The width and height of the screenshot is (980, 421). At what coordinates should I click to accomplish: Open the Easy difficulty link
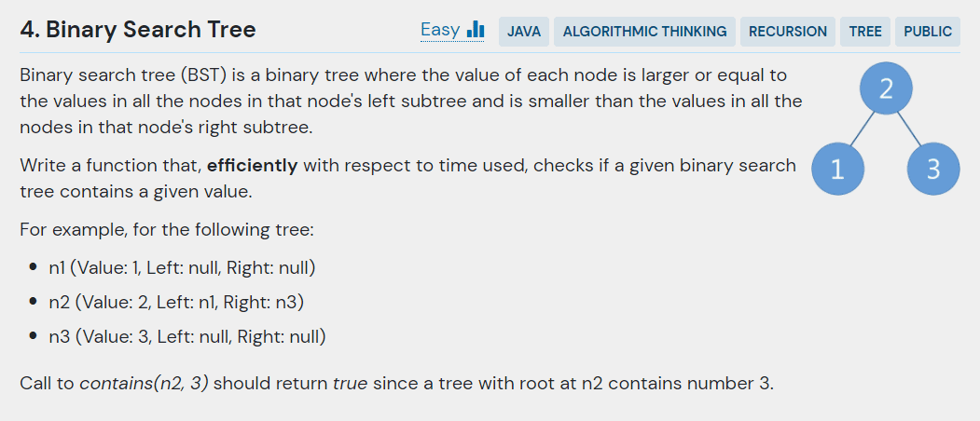click(x=440, y=30)
